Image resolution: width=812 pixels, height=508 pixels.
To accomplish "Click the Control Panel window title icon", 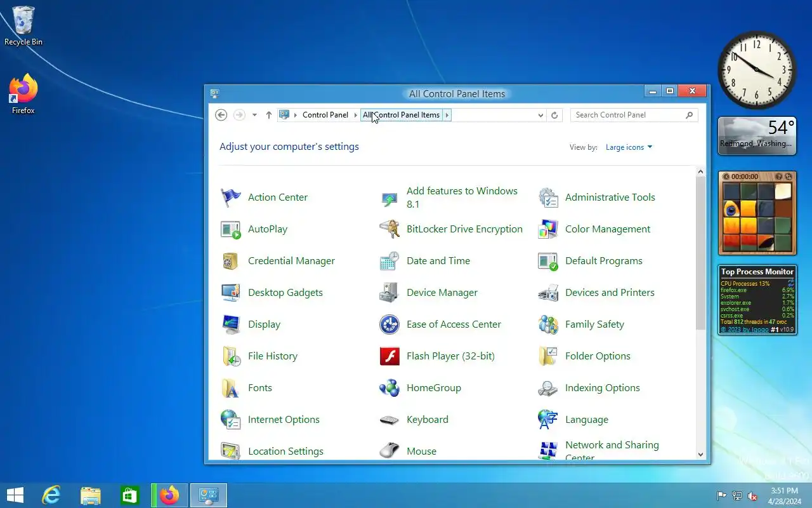I will tap(215, 93).
